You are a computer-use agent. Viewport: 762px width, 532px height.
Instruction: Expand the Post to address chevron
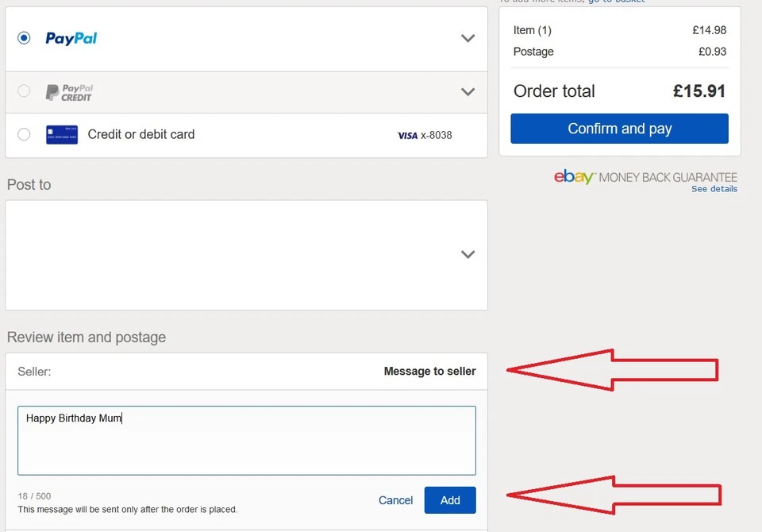coord(468,255)
